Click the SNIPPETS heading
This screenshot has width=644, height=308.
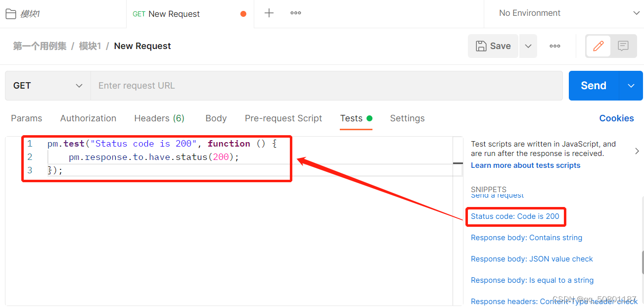[489, 190]
